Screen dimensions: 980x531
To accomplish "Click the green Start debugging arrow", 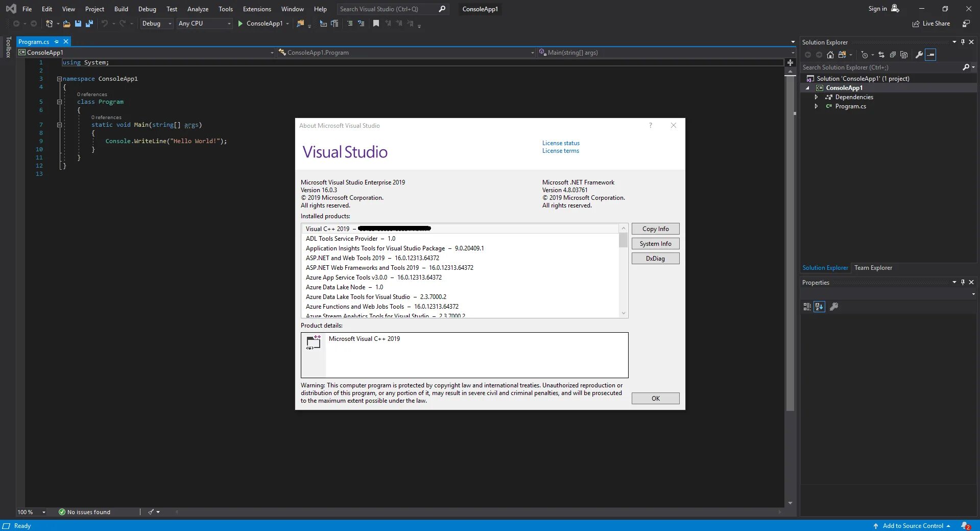I will [240, 24].
